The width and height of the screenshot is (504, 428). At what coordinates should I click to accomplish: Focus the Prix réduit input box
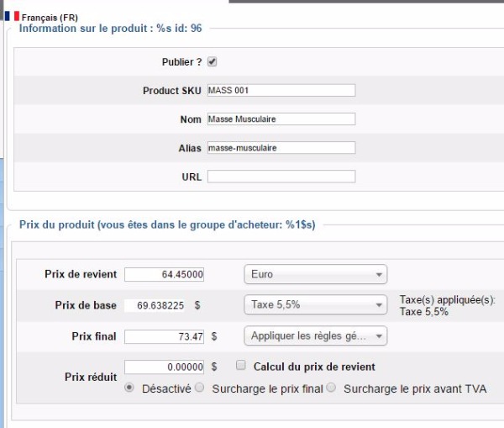pos(165,367)
